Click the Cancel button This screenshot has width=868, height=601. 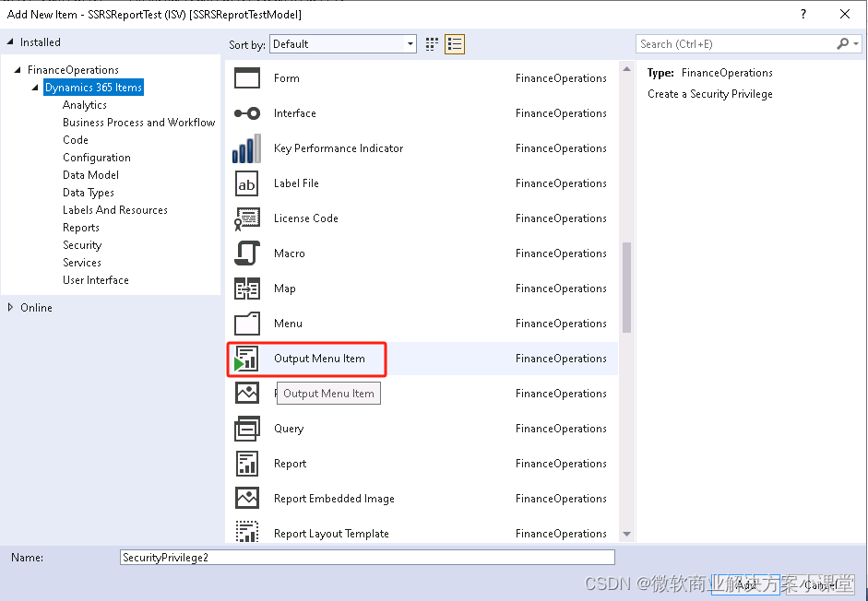click(821, 585)
